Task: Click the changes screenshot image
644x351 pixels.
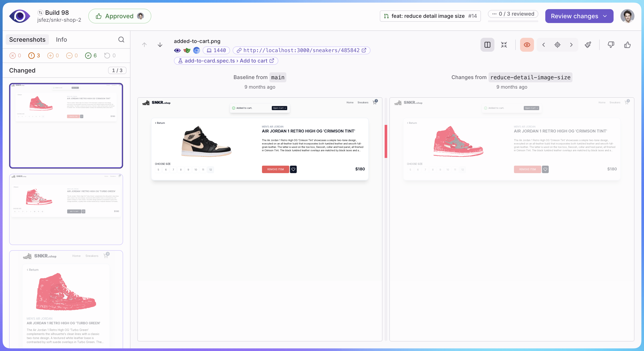Action: [512, 219]
